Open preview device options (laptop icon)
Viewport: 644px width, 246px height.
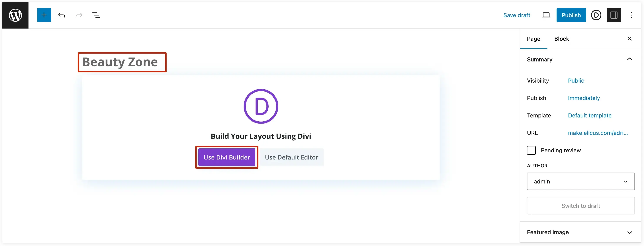tap(546, 15)
